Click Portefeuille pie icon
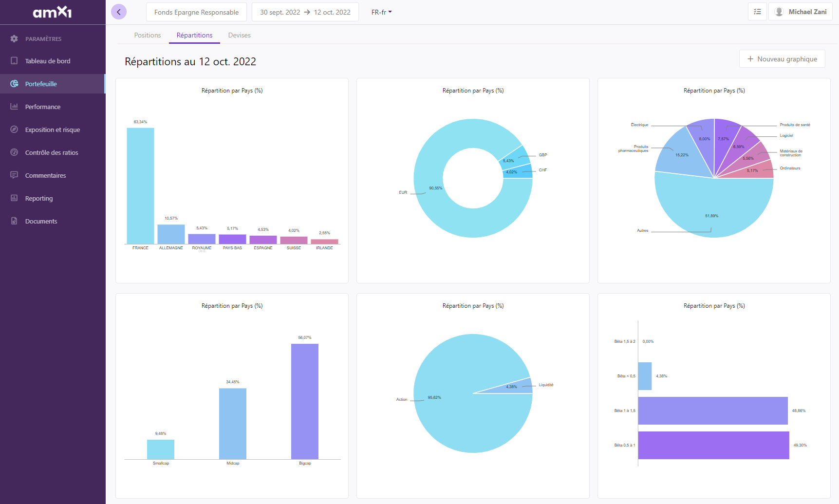 pos(14,84)
